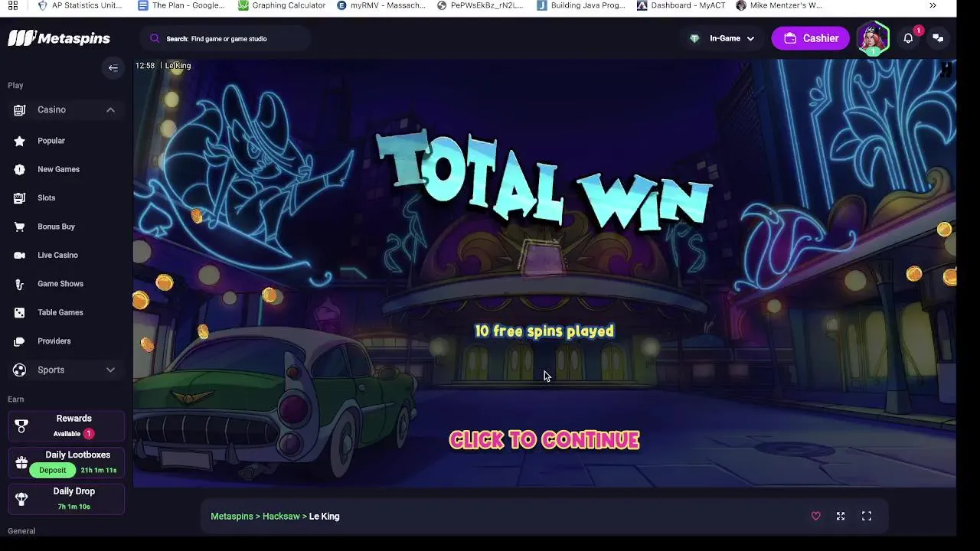Screen dimensions: 980x551
Task: Click the Live Casino camera icon
Action: pyautogui.click(x=20, y=255)
